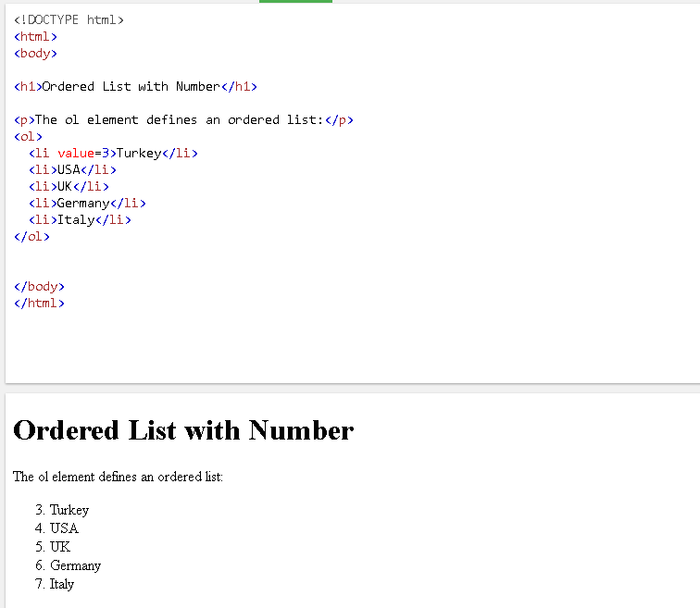Click the opening '<html>' tag in the editor
Viewport: 700px width, 608px height.
(x=36, y=37)
